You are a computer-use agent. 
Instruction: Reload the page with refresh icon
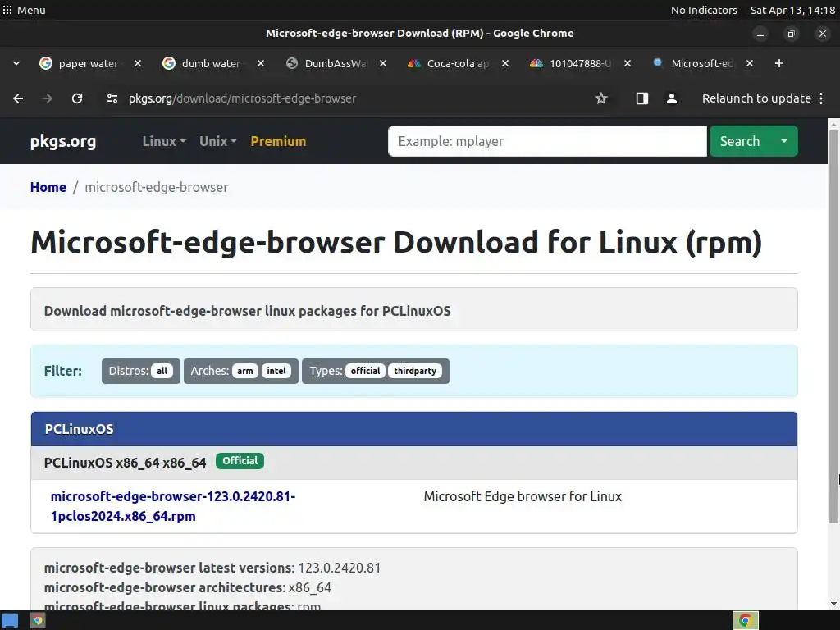[x=77, y=98]
